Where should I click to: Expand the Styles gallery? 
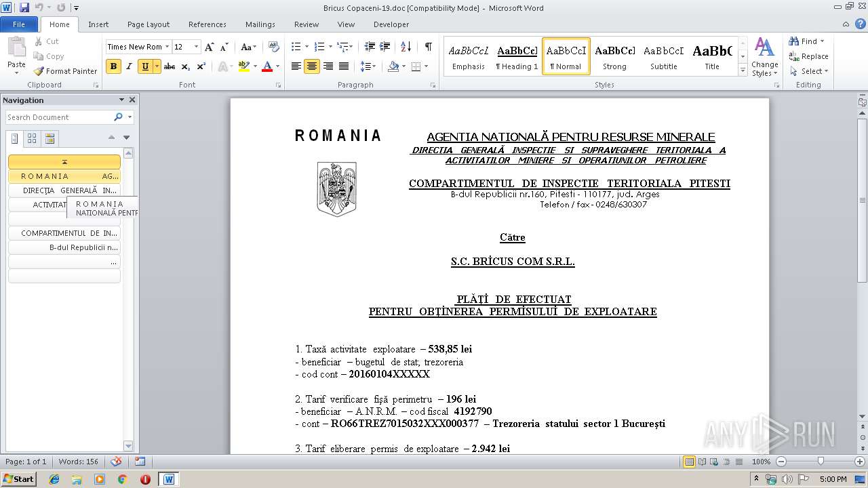point(743,71)
